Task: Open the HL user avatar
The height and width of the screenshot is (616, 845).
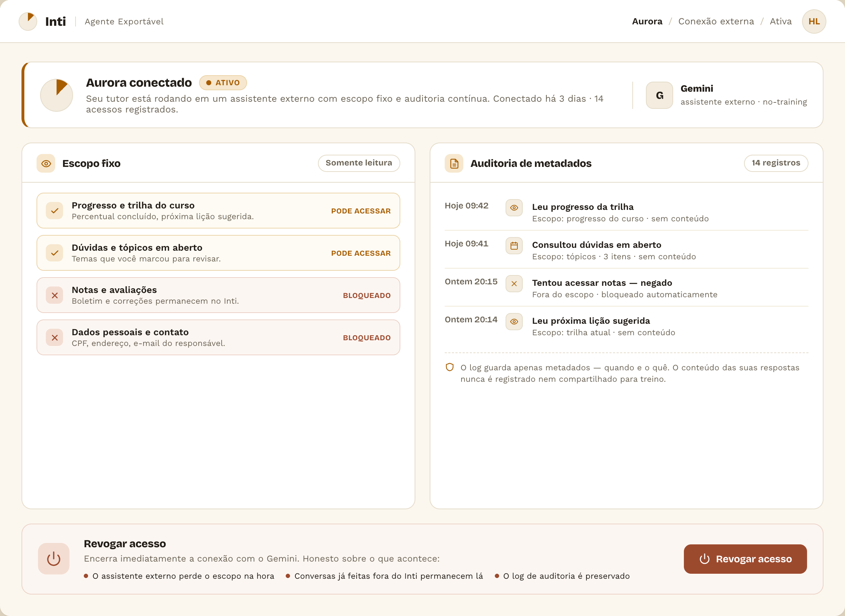Action: 814,21
